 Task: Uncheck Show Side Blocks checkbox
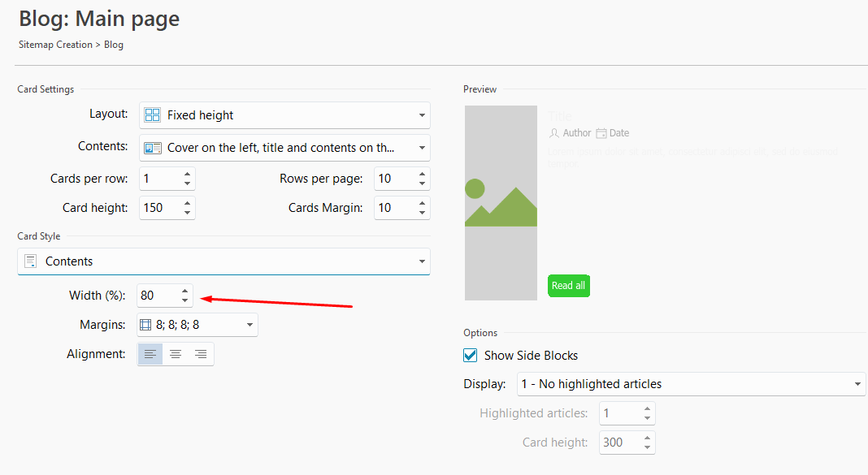[470, 355]
